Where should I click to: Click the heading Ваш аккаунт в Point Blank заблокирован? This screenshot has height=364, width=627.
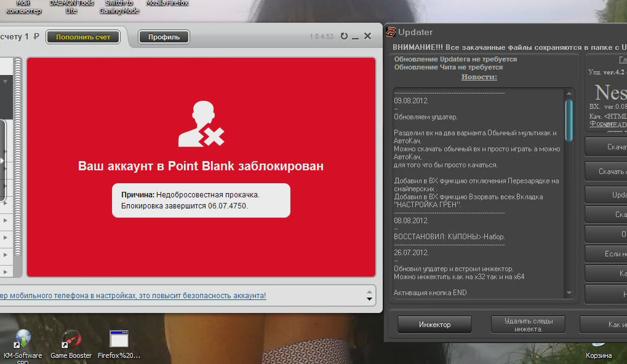pyautogui.click(x=201, y=166)
